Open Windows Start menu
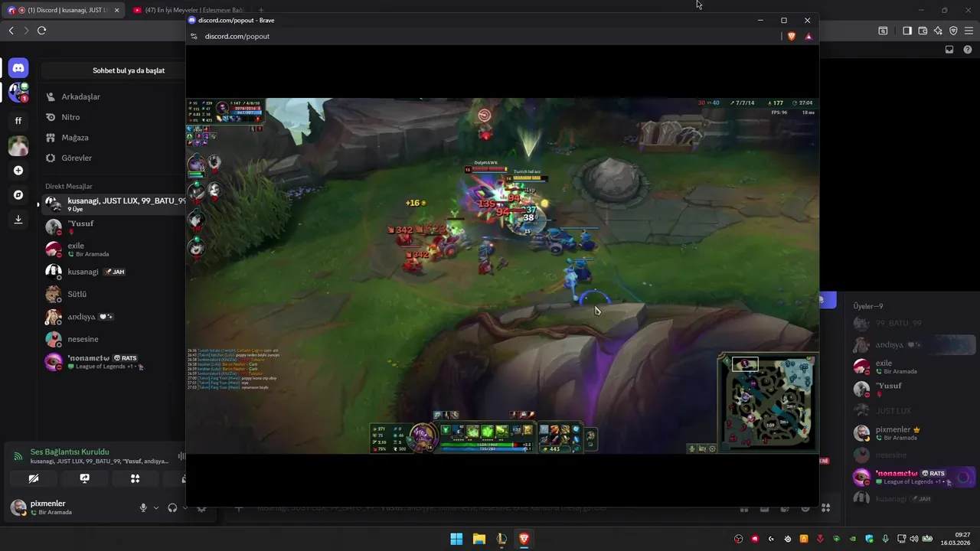 (456, 539)
